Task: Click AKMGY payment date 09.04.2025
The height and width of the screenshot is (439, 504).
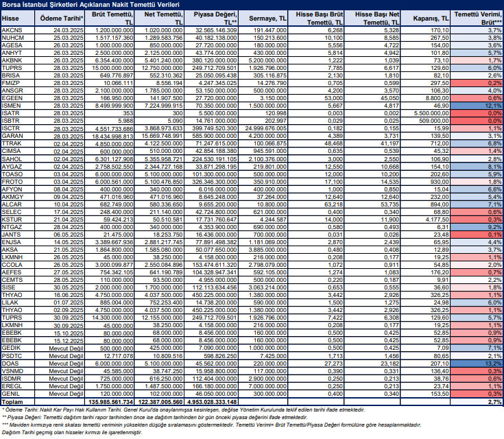Action: (60, 197)
